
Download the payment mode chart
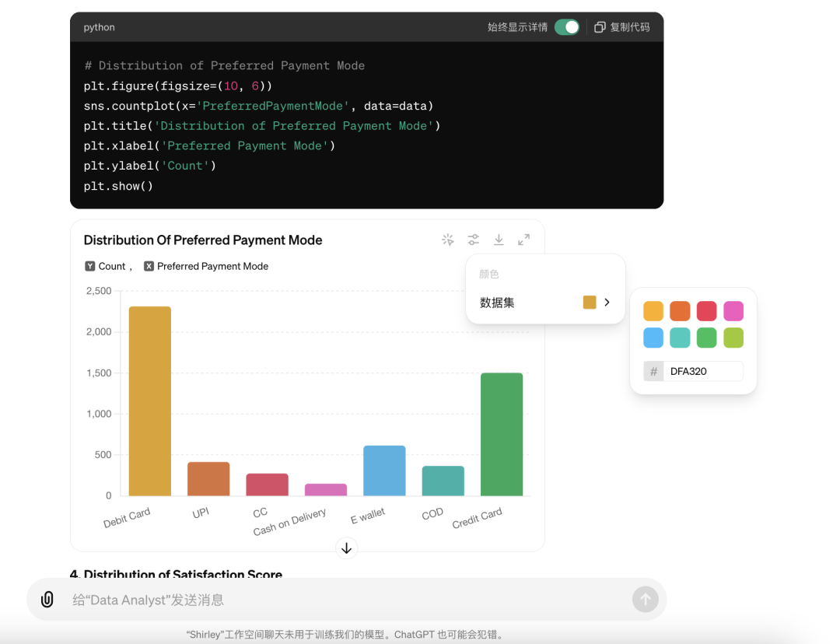click(499, 240)
